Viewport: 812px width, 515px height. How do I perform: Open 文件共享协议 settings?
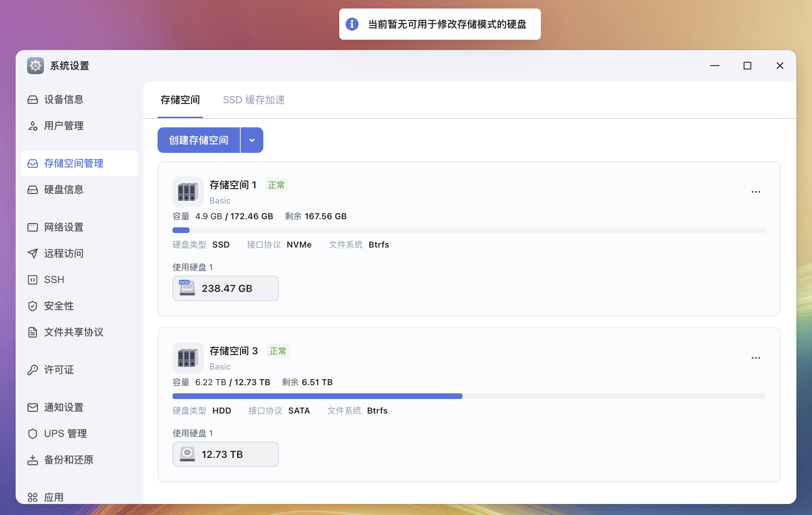(73, 332)
